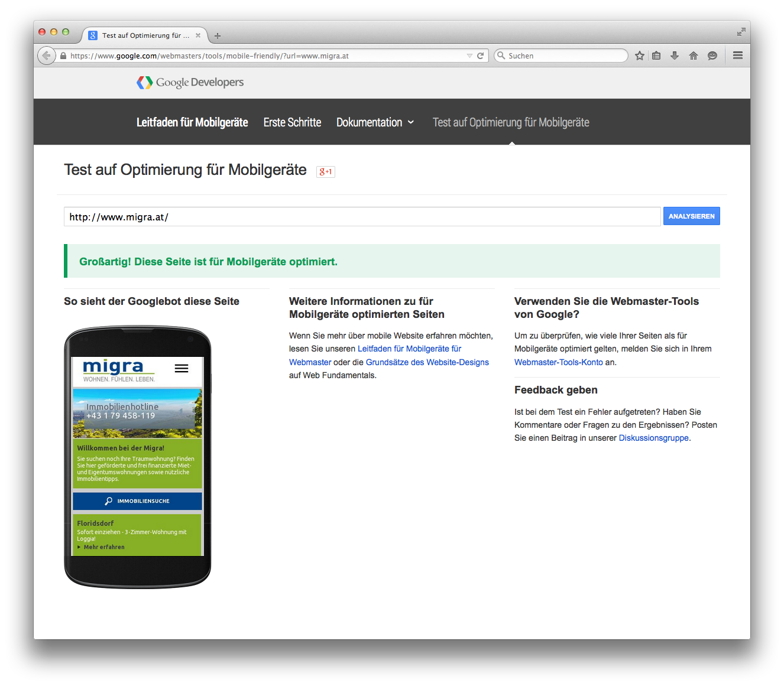784x686 pixels.
Task: Click the home icon in the toolbar
Action: 693,55
